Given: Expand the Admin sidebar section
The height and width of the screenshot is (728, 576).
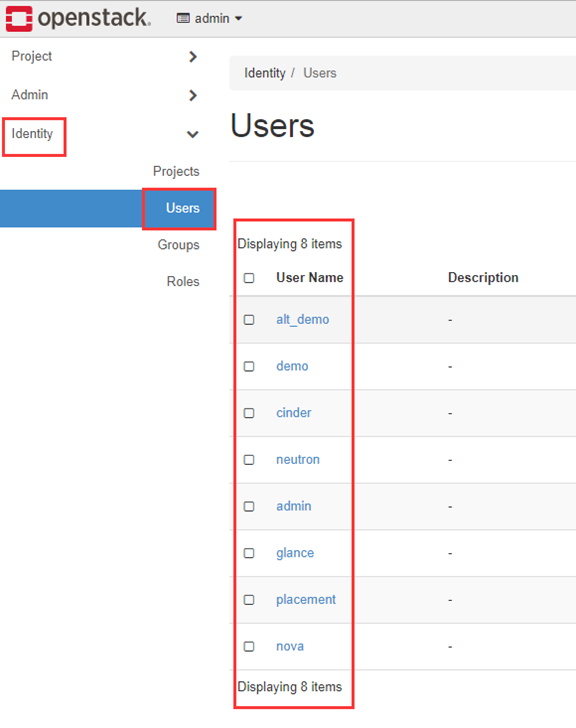Looking at the screenshot, I should click(104, 95).
